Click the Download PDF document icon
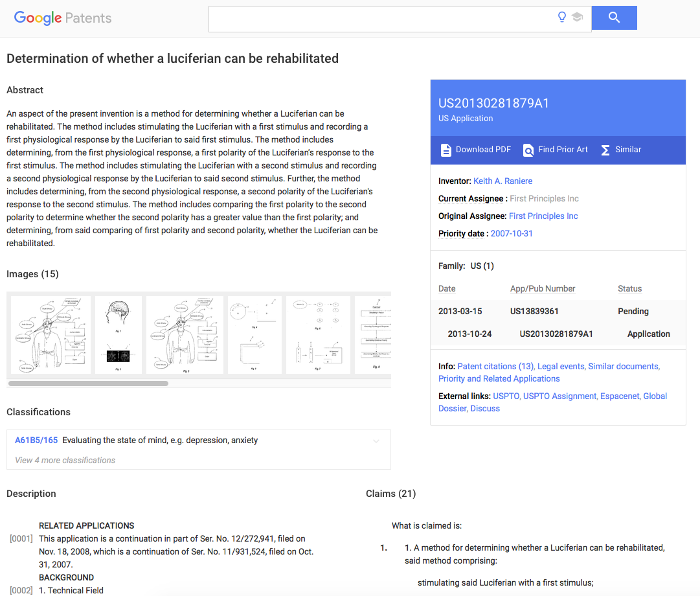This screenshot has width=700, height=596. click(x=446, y=150)
